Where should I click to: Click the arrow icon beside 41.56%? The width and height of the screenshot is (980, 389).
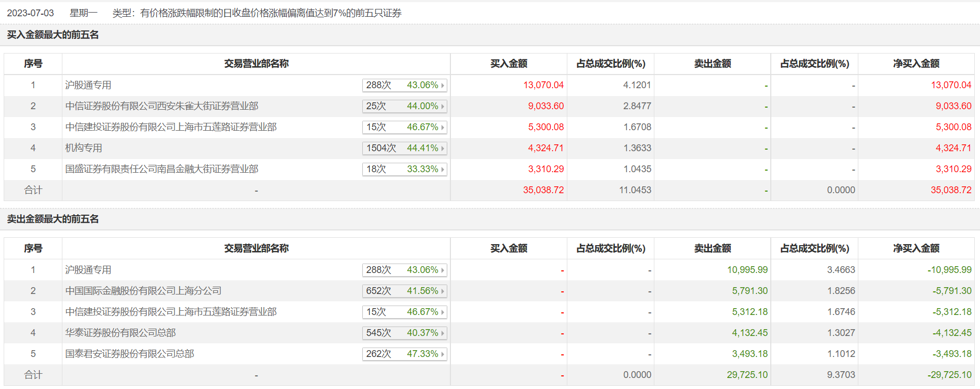tap(443, 291)
